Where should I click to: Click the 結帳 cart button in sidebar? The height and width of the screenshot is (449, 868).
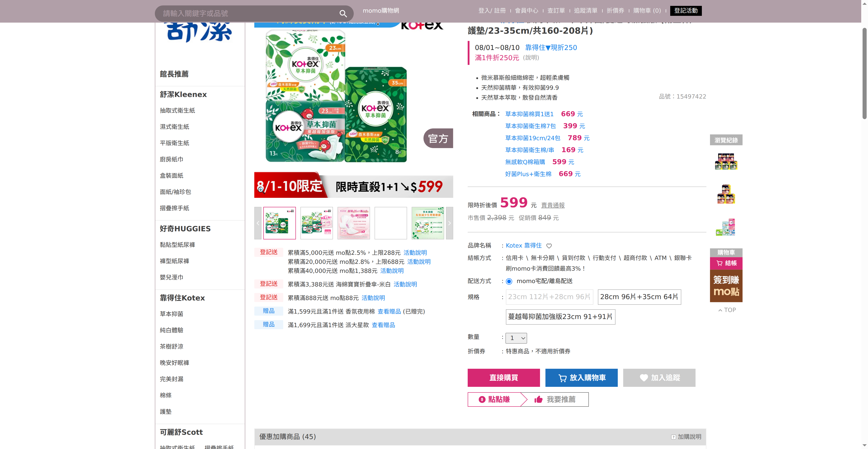click(726, 263)
